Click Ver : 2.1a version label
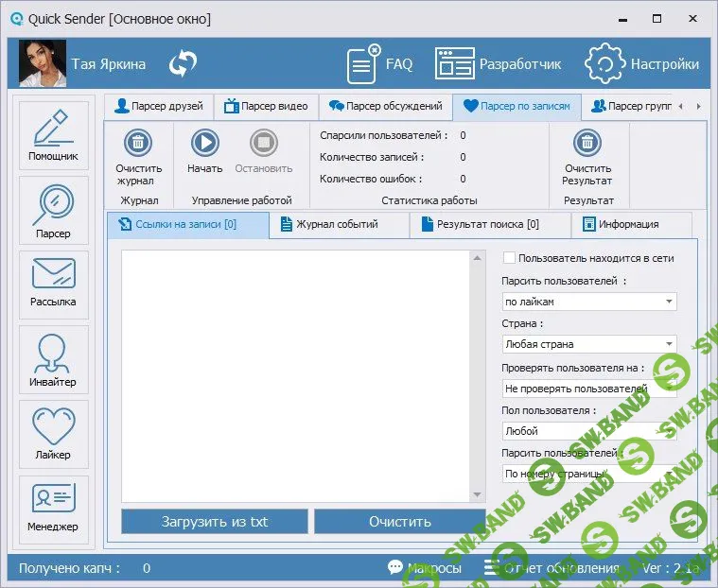 (671, 568)
